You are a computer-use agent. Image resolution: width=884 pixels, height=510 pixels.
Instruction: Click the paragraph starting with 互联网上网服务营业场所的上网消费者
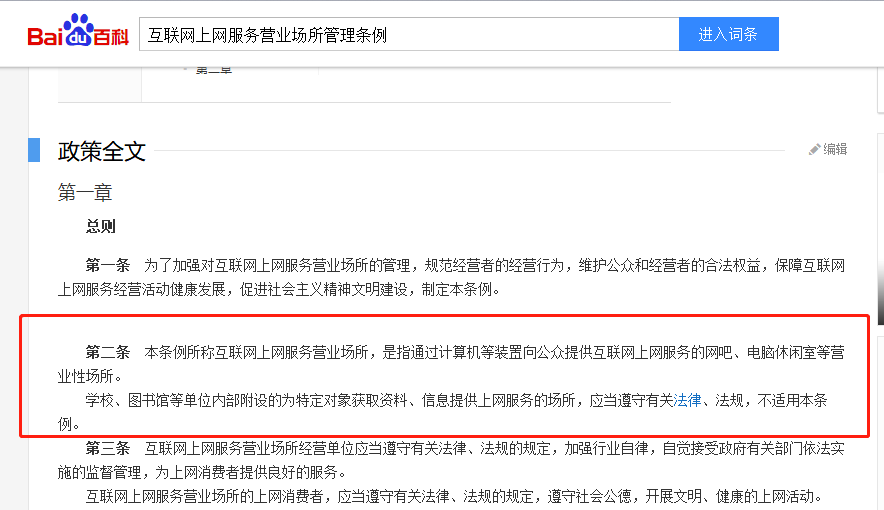tap(450, 496)
